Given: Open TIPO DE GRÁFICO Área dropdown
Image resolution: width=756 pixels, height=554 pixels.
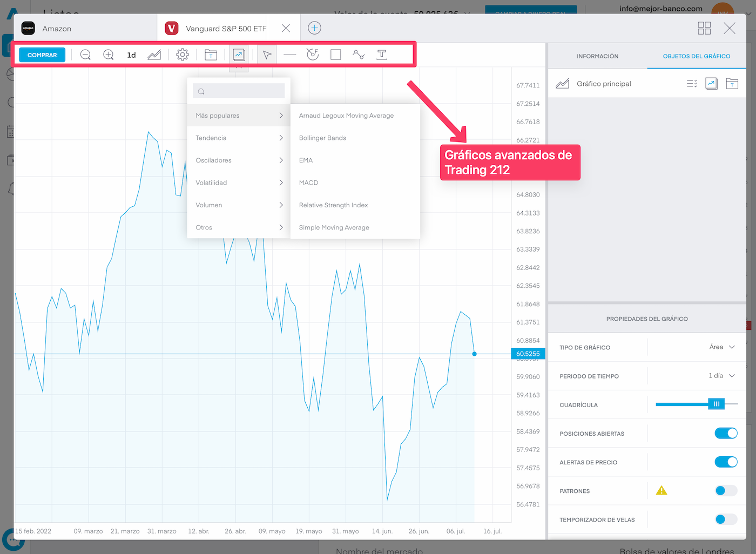Looking at the screenshot, I should (722, 347).
